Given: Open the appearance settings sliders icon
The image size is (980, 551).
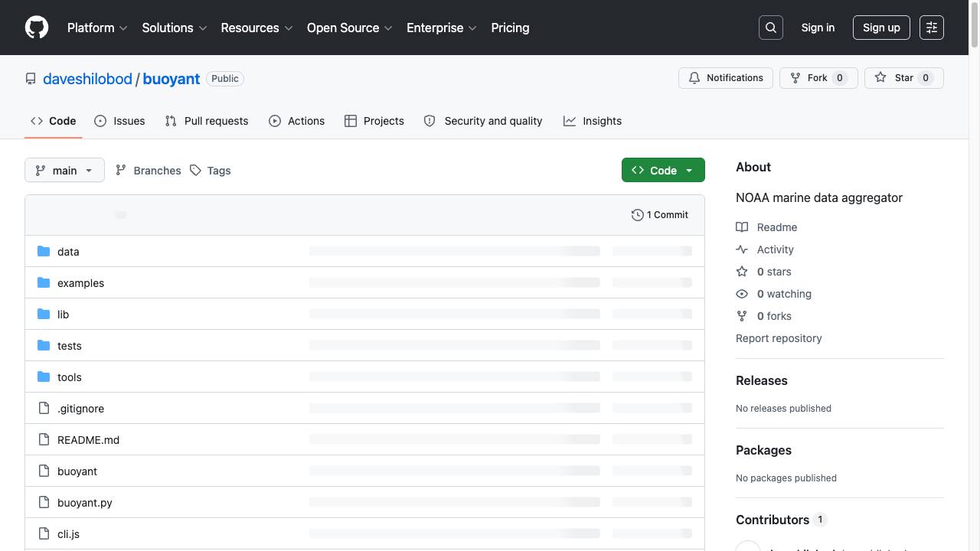Looking at the screenshot, I should (x=932, y=28).
